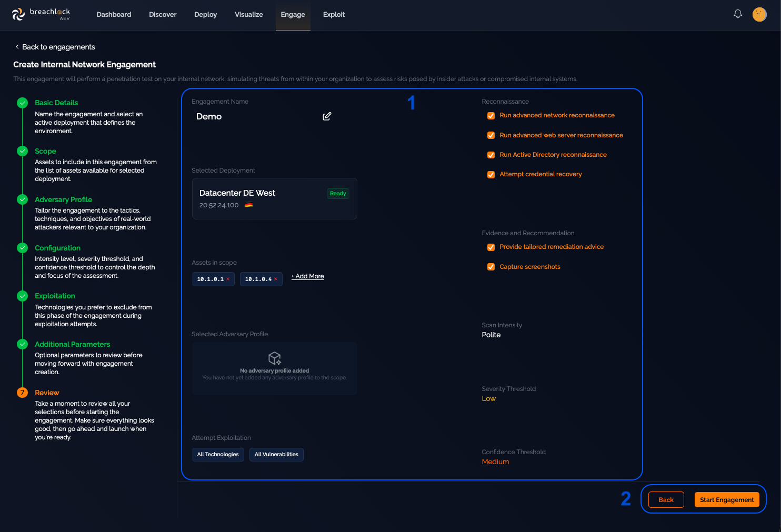Go to the Dashboard tab
The width and height of the screenshot is (781, 532).
114,15
